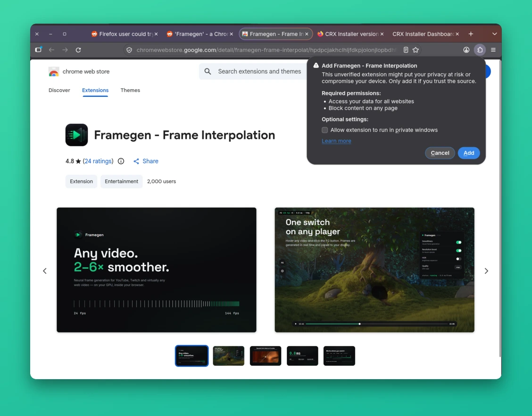Click the page vertical scrollbar
This screenshot has height=416, width=532.
coord(500,208)
